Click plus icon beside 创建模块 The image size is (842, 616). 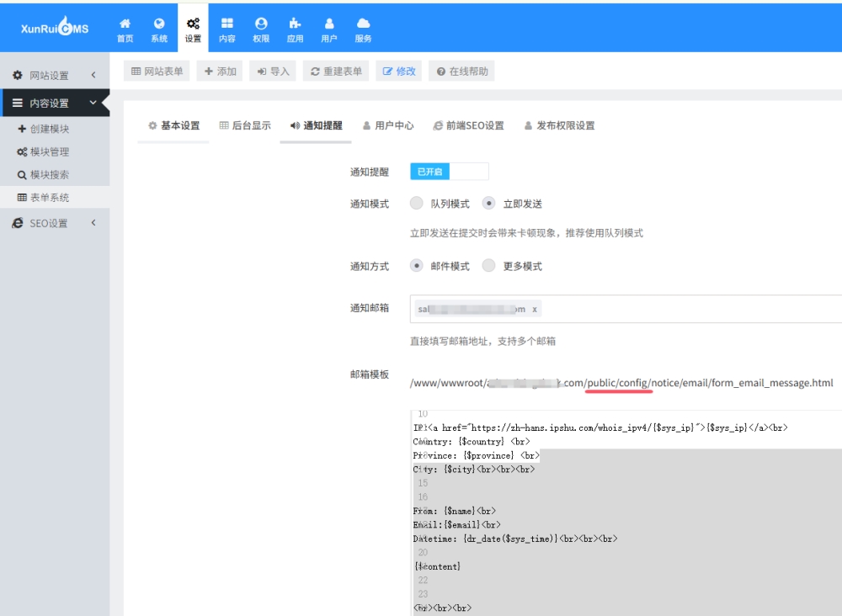(x=22, y=129)
